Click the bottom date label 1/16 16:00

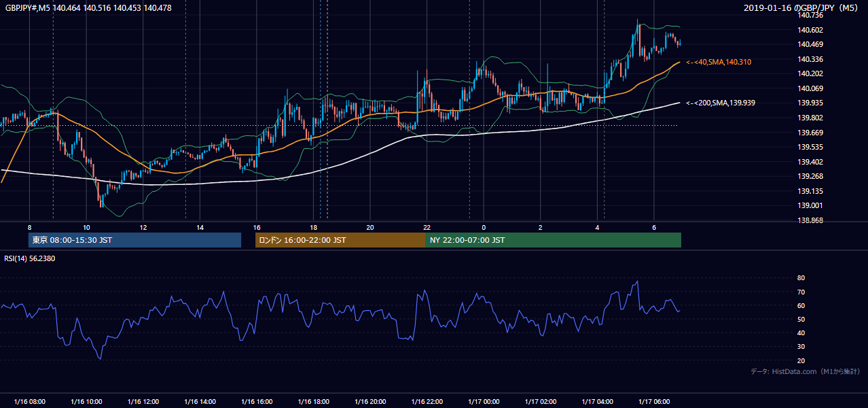tap(257, 402)
